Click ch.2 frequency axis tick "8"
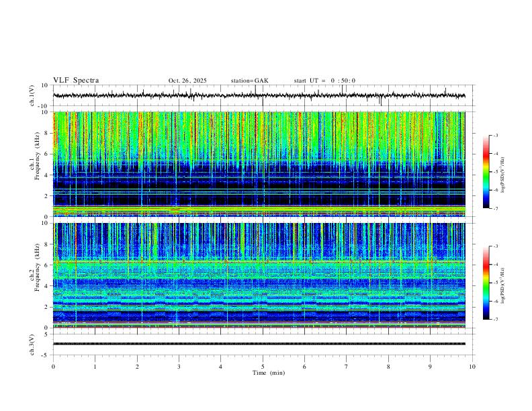 tap(46, 244)
